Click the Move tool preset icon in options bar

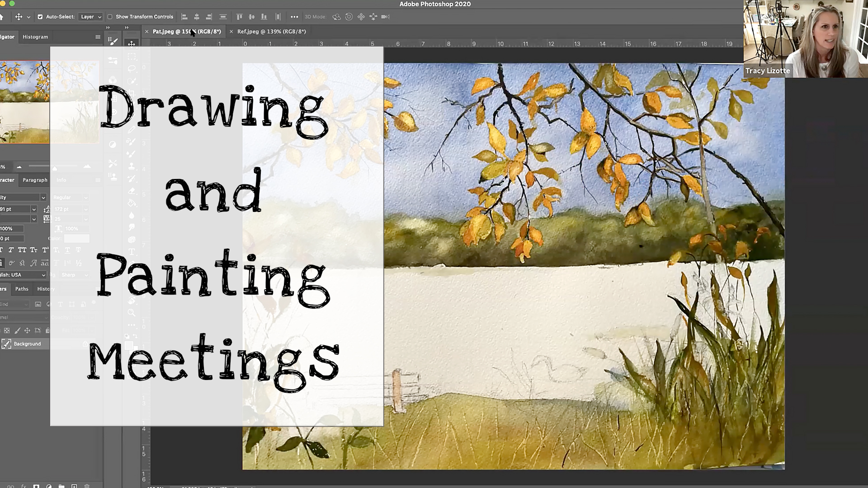(x=19, y=17)
